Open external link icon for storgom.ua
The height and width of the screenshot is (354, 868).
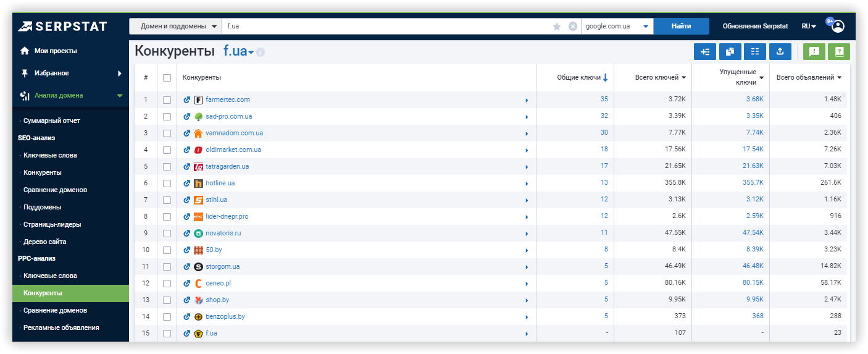click(187, 266)
